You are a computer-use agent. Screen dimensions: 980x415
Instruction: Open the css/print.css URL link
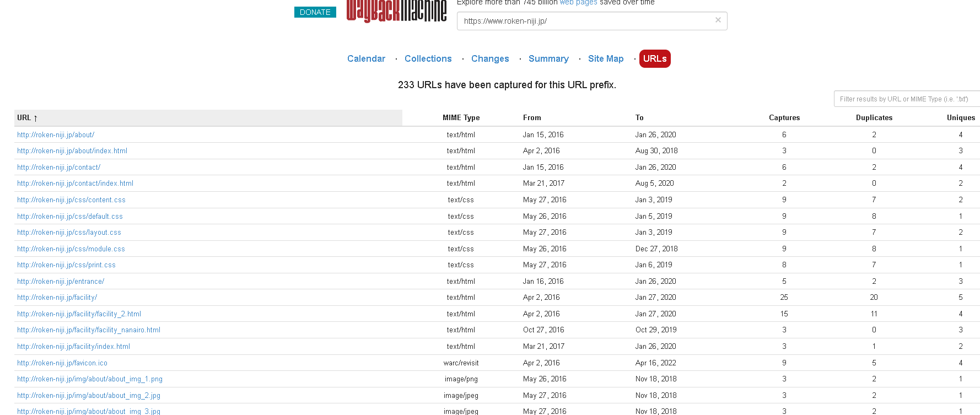pos(66,265)
